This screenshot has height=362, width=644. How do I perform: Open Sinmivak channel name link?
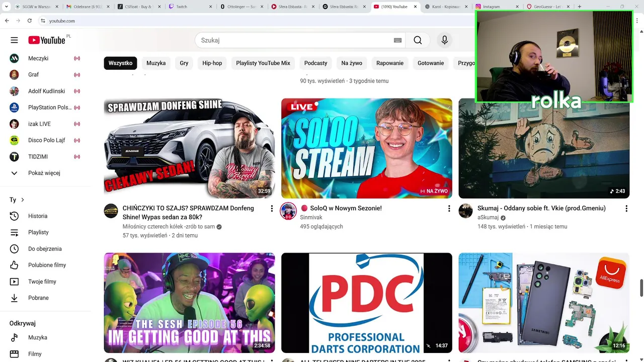pyautogui.click(x=311, y=217)
